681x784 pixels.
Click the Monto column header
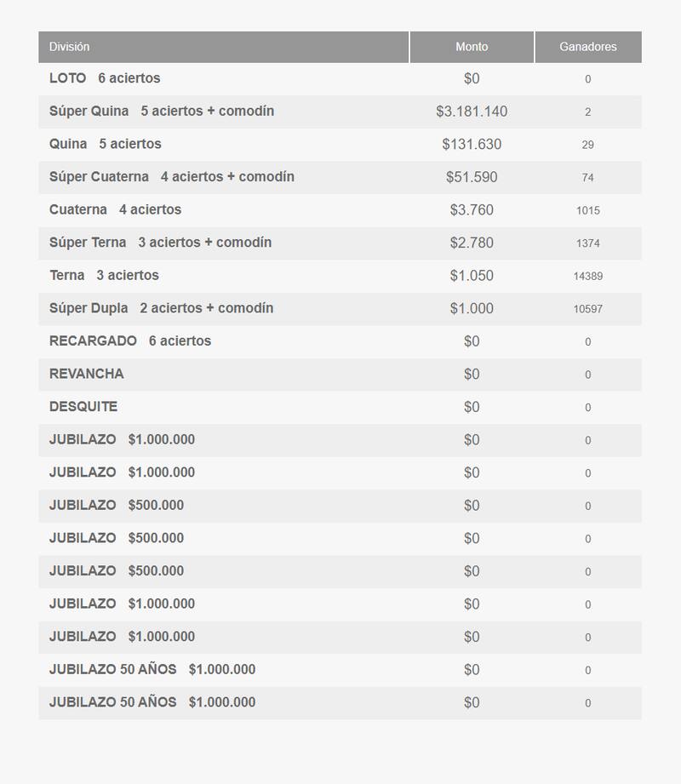click(x=472, y=47)
